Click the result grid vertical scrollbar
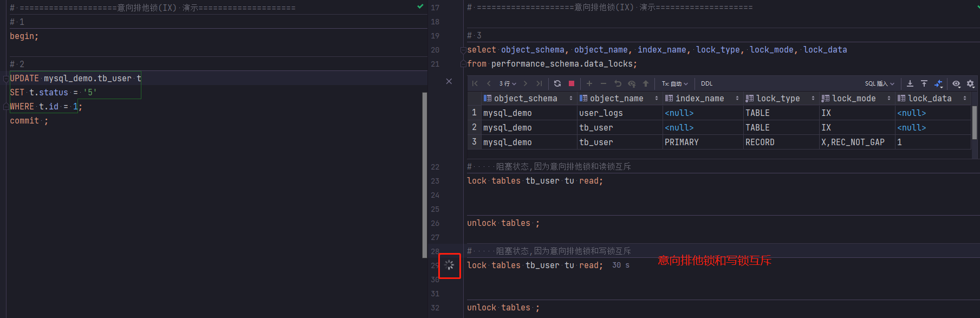980x318 pixels. (975, 122)
